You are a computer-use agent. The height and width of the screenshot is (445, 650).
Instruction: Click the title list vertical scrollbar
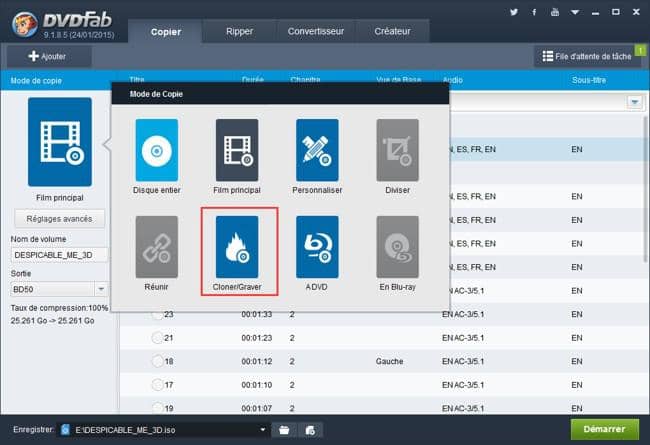[x=645, y=187]
